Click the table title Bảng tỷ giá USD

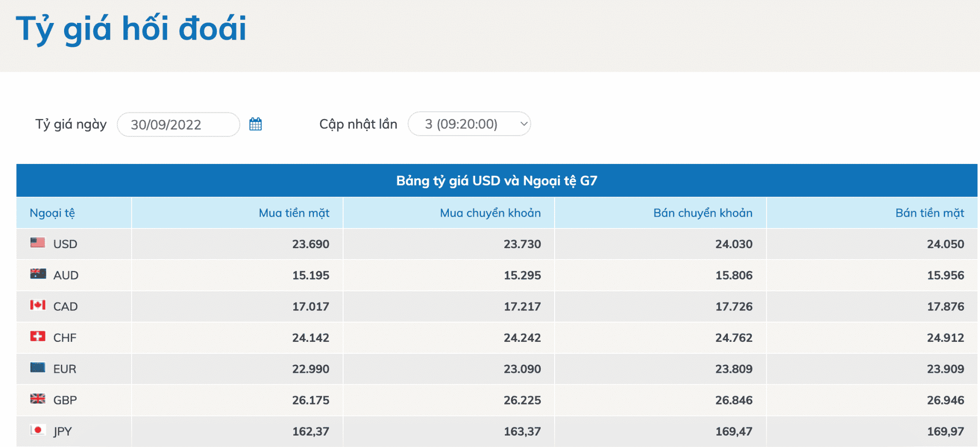496,181
